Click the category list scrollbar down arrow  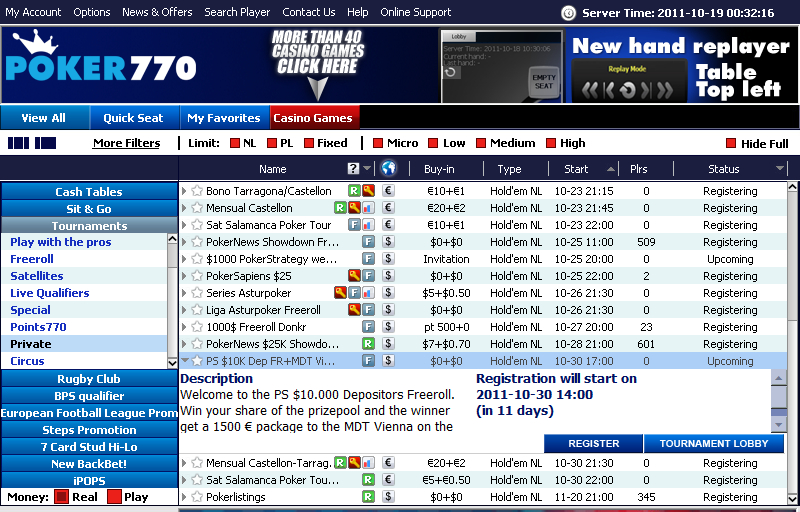pos(172,363)
